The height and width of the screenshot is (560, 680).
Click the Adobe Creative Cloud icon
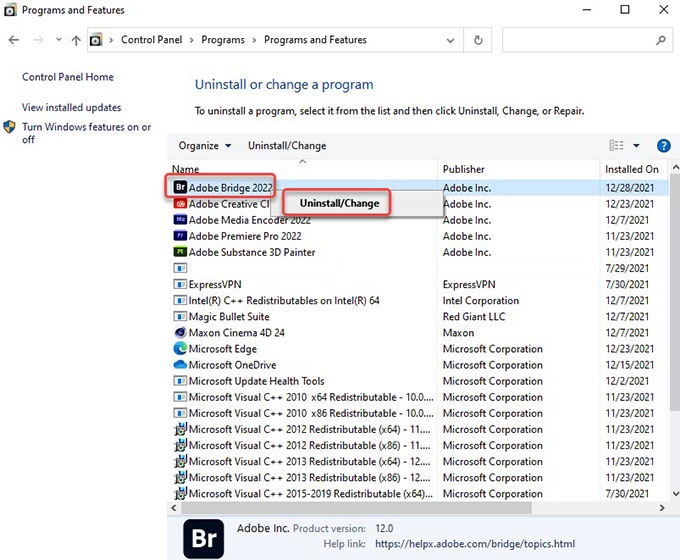(x=180, y=203)
